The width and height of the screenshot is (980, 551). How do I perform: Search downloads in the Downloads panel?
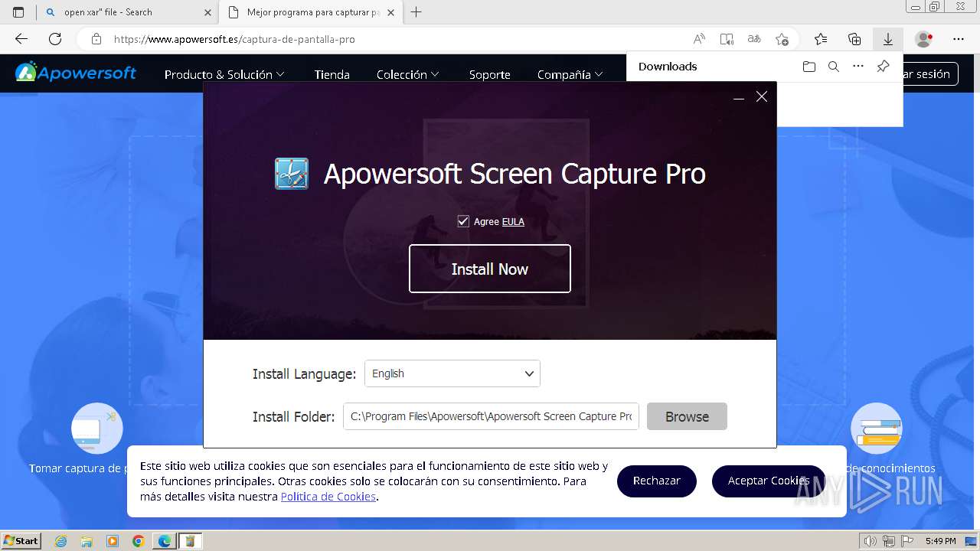[834, 67]
